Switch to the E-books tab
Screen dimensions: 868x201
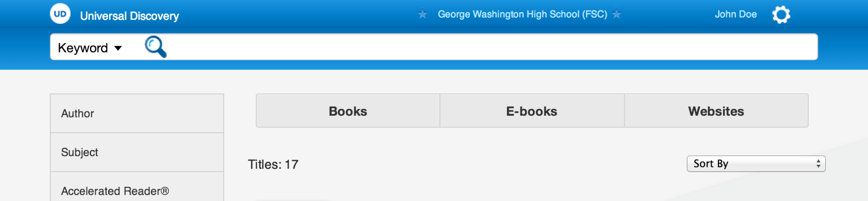pyautogui.click(x=532, y=111)
